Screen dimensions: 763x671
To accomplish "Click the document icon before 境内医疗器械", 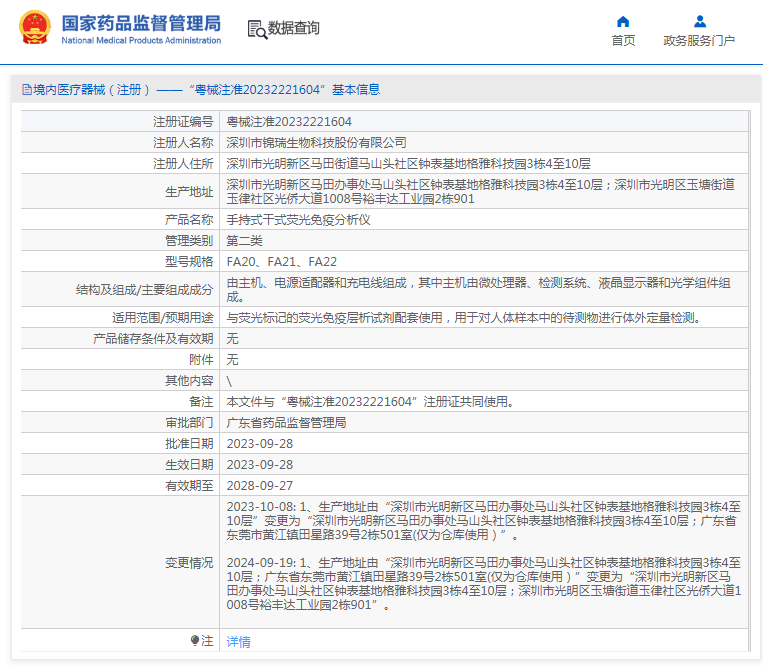I will pos(26,90).
